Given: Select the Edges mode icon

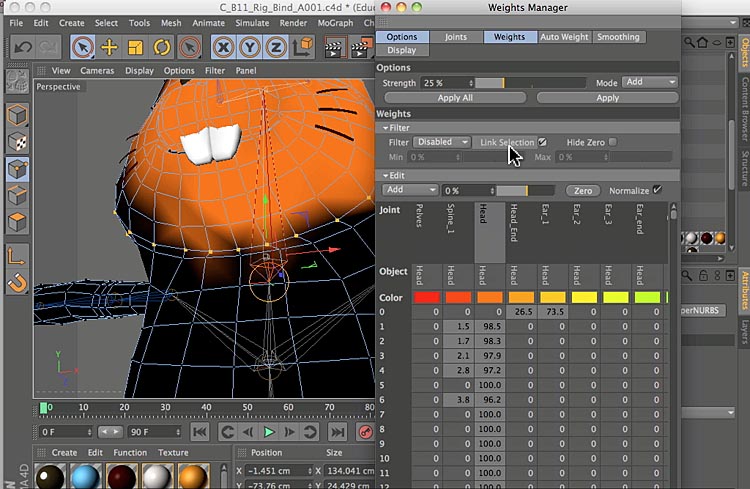Looking at the screenshot, I should point(17,196).
